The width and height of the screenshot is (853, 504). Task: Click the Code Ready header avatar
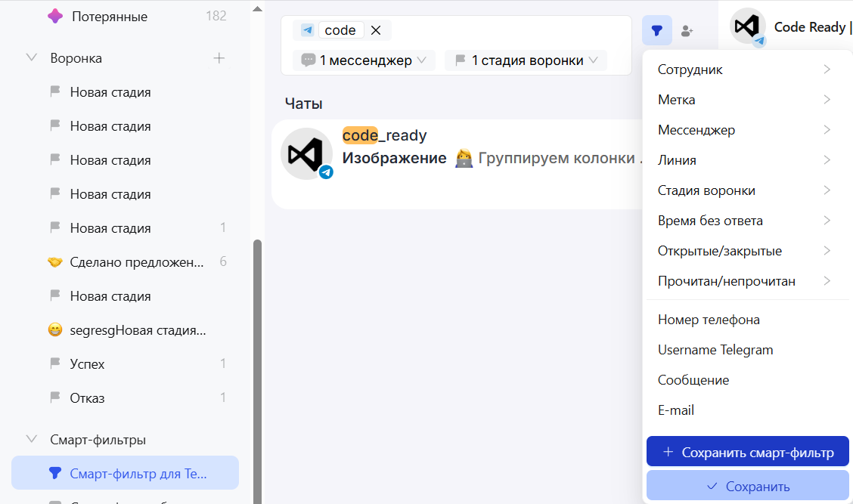click(x=746, y=27)
